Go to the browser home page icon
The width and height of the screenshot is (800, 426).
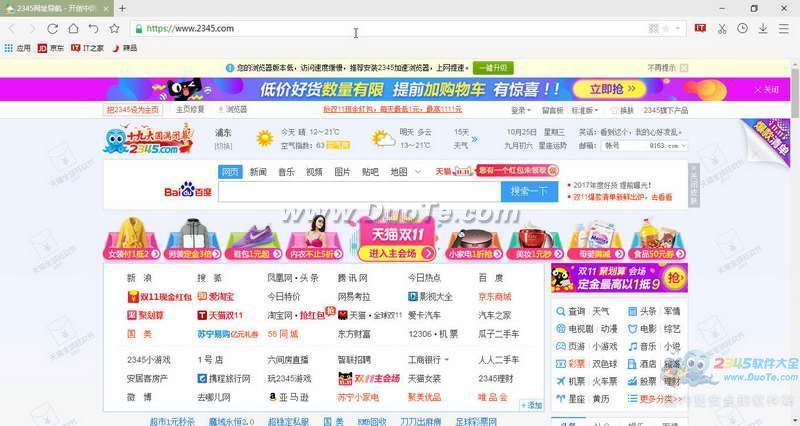point(73,29)
